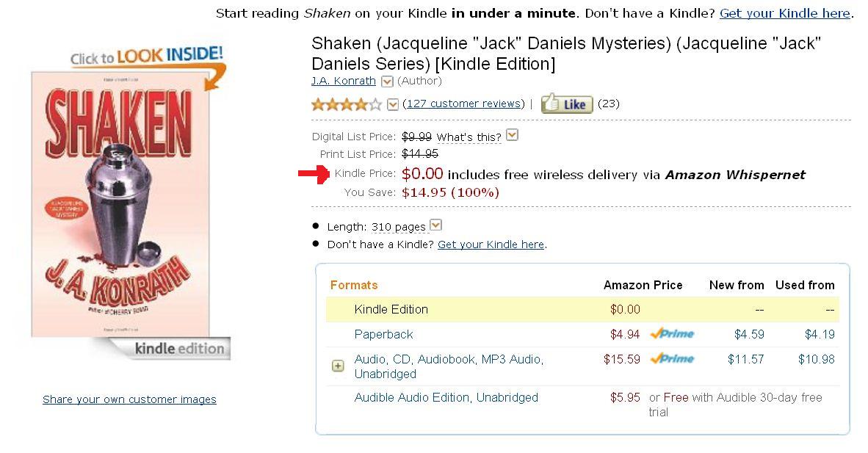
Task: Click the Shaken book cover image
Action: click(x=120, y=206)
